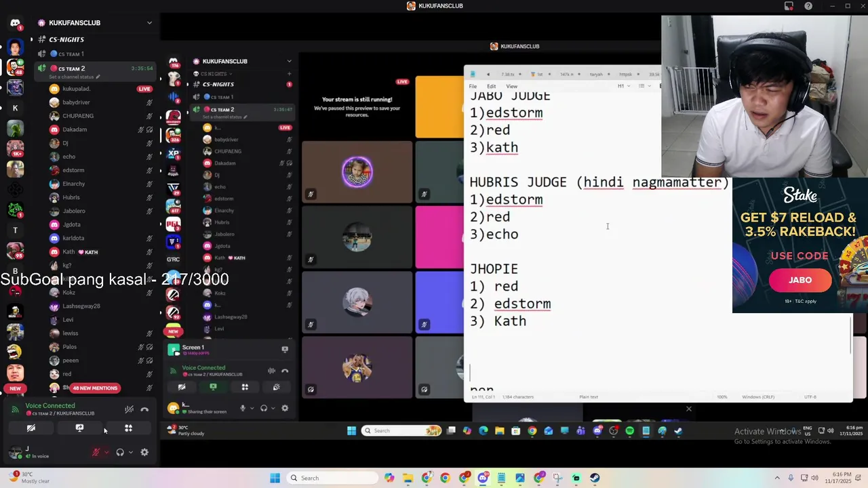Open Windows Start button on bottom taskbar
Viewport: 868px width, 488px height.
pyautogui.click(x=275, y=478)
